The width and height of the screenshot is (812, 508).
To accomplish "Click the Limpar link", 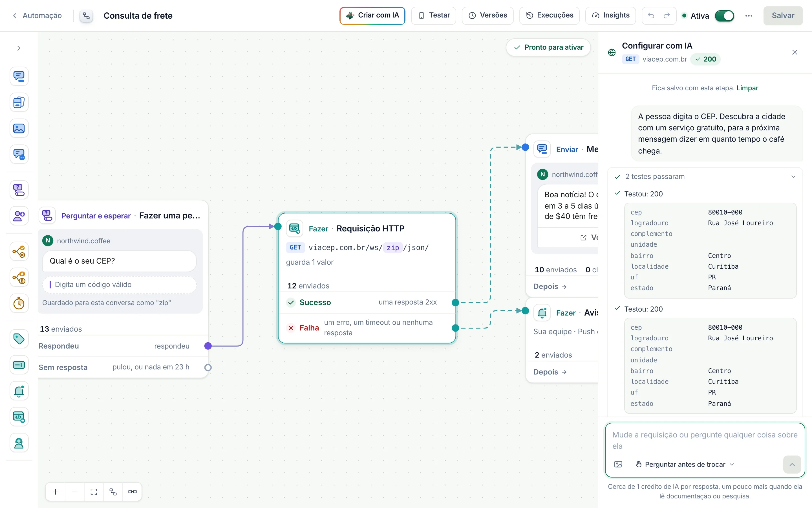I will [x=747, y=88].
